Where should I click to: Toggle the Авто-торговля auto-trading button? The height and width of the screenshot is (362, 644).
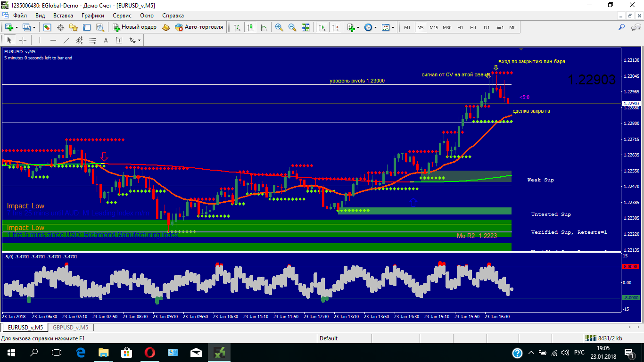pos(198,27)
